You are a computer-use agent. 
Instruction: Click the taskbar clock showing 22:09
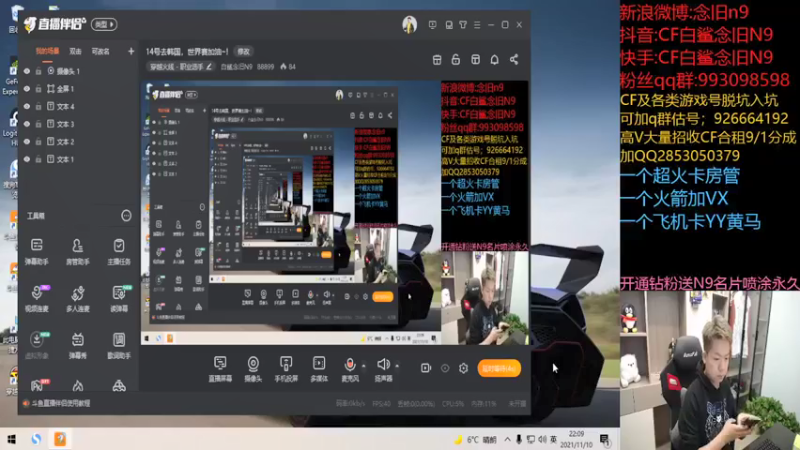576,439
